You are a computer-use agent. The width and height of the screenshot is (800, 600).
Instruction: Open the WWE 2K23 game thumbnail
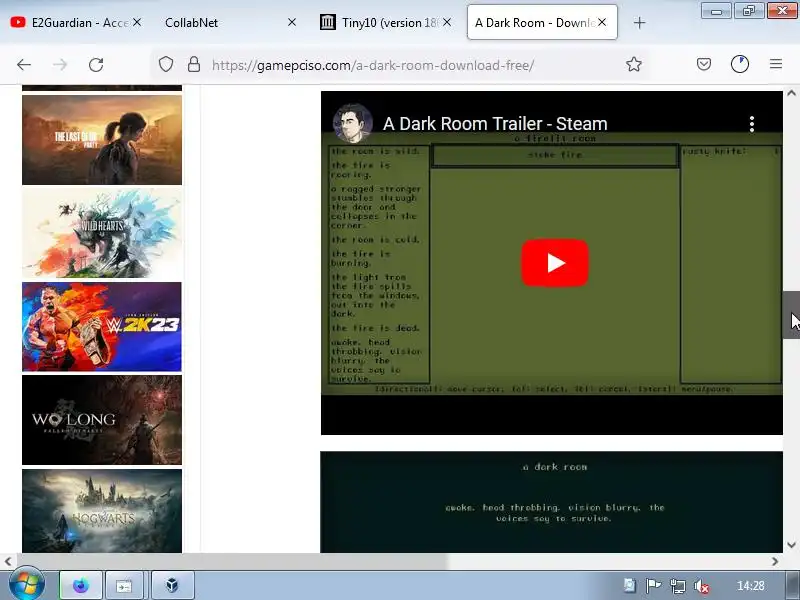102,327
